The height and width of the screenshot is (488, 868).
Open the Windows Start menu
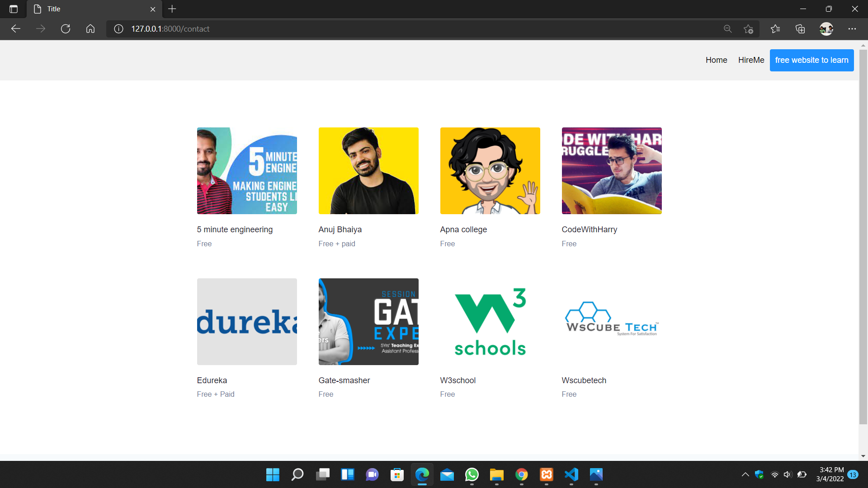tap(273, 474)
